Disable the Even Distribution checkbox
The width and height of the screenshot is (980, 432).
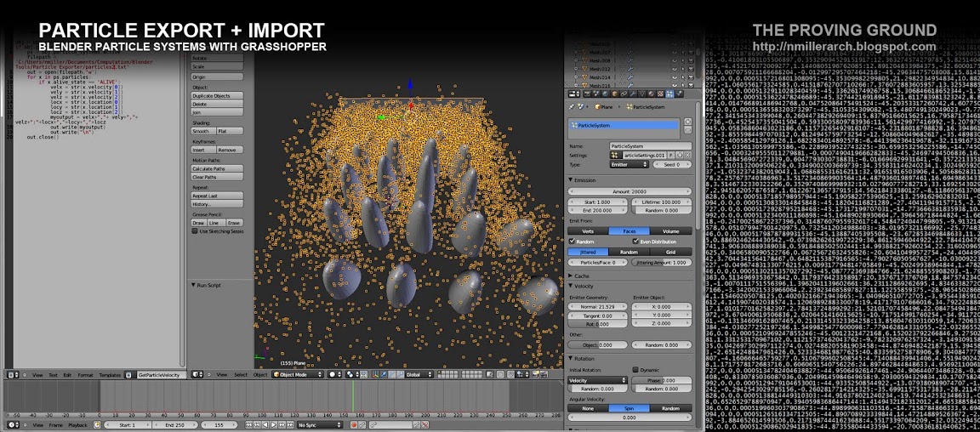[x=635, y=242]
